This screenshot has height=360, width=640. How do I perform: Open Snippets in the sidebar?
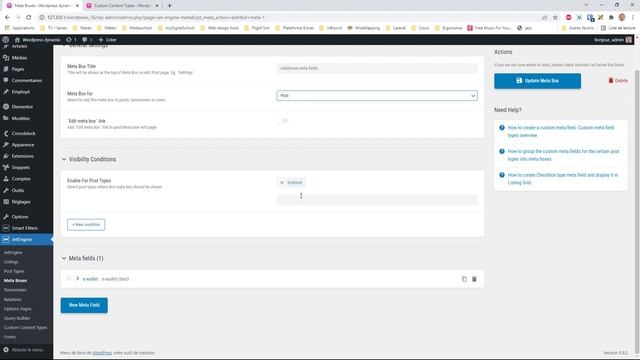point(20,167)
